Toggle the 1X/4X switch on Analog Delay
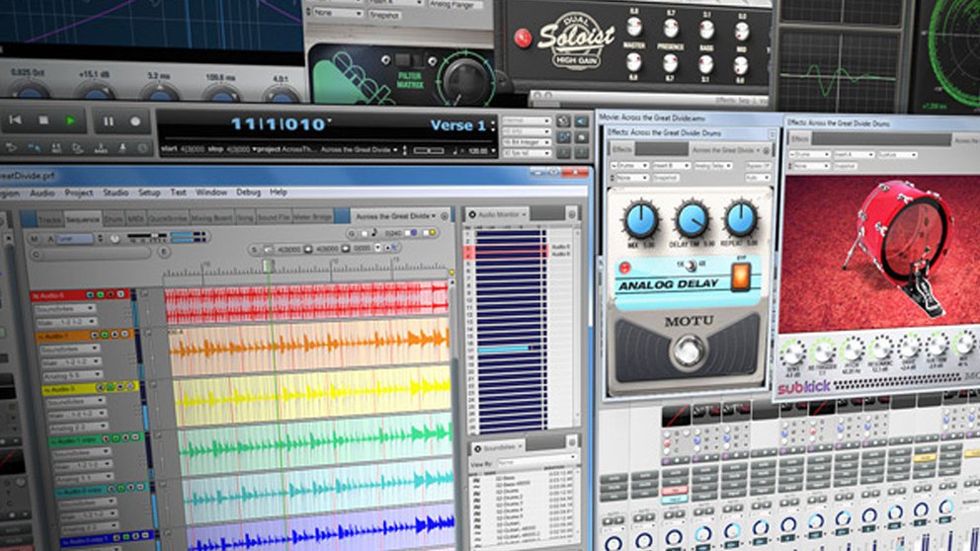 [x=691, y=266]
